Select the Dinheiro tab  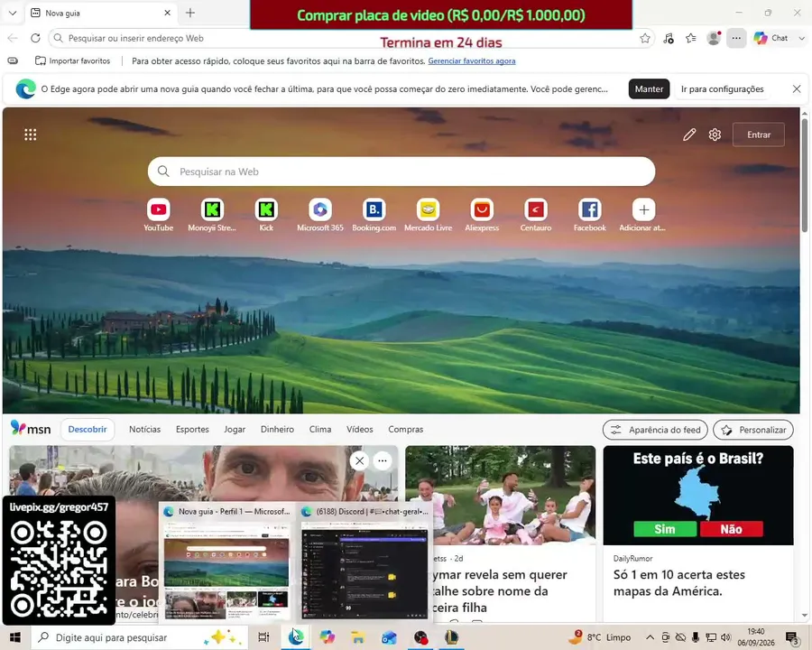coord(277,429)
